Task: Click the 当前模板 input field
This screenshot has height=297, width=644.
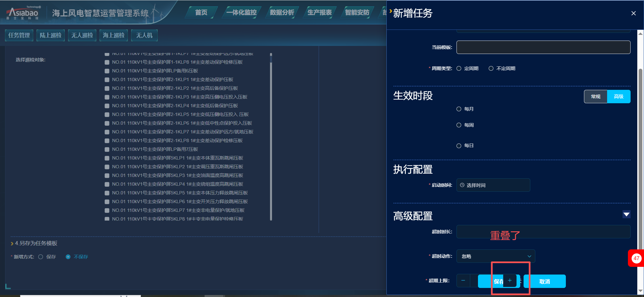Action: (x=543, y=47)
